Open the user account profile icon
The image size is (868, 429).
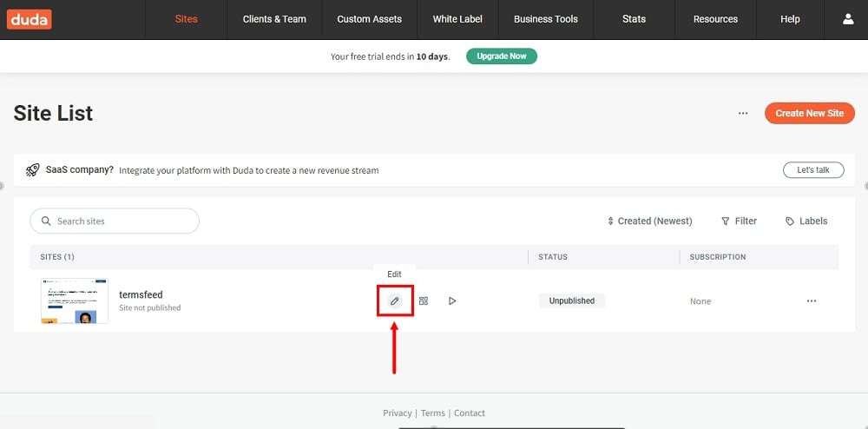[x=847, y=19]
